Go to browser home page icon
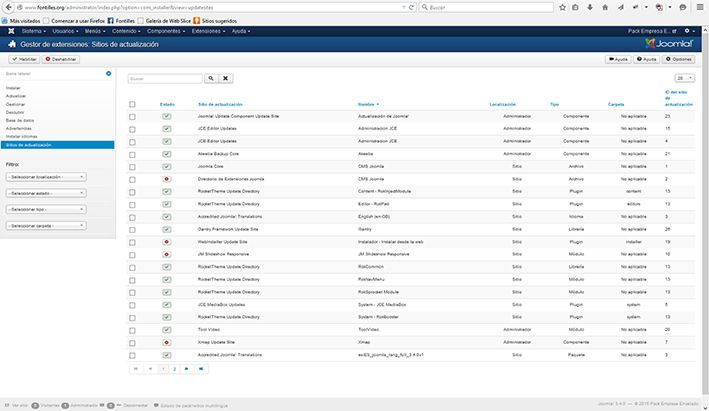 (605, 7)
